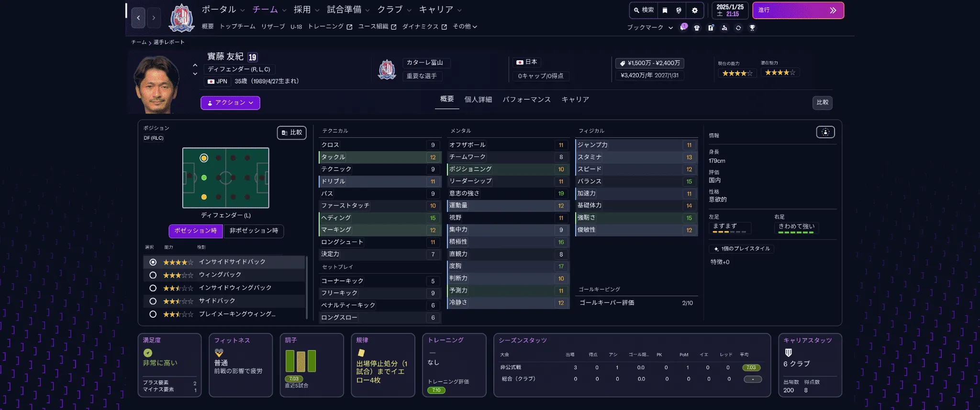Click the player portrait photo
This screenshot has height=410, width=980.
click(157, 84)
